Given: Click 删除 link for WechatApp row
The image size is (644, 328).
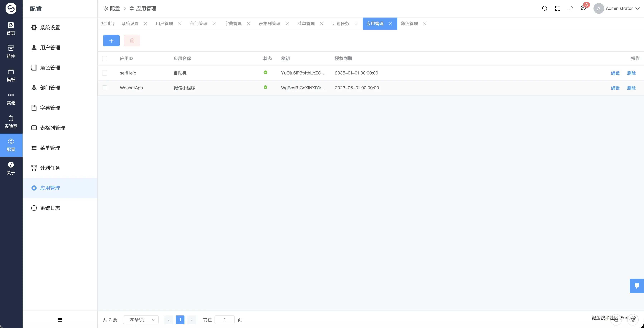Looking at the screenshot, I should pos(631,88).
